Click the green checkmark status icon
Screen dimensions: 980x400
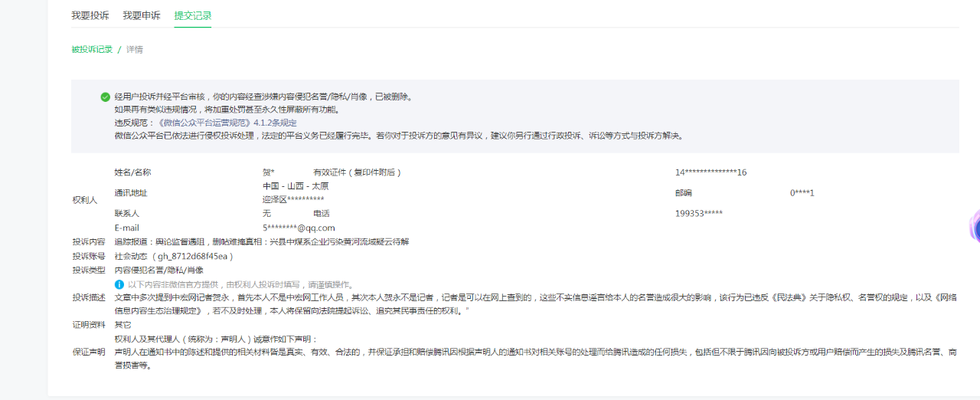pyautogui.click(x=105, y=97)
